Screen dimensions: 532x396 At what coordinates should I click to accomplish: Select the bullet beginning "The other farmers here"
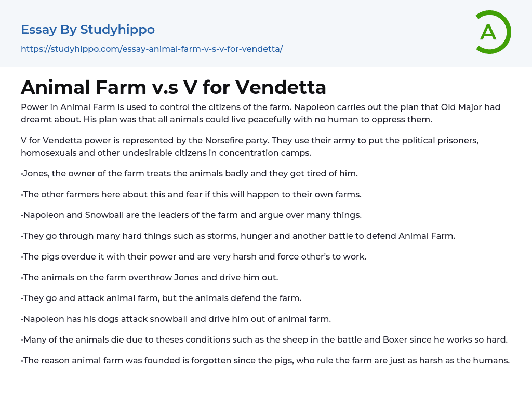point(191,194)
